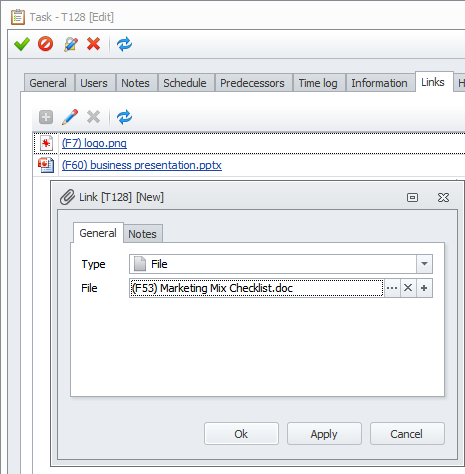Refresh the links list with blue arrows
The image size is (465, 474).
pos(124,117)
